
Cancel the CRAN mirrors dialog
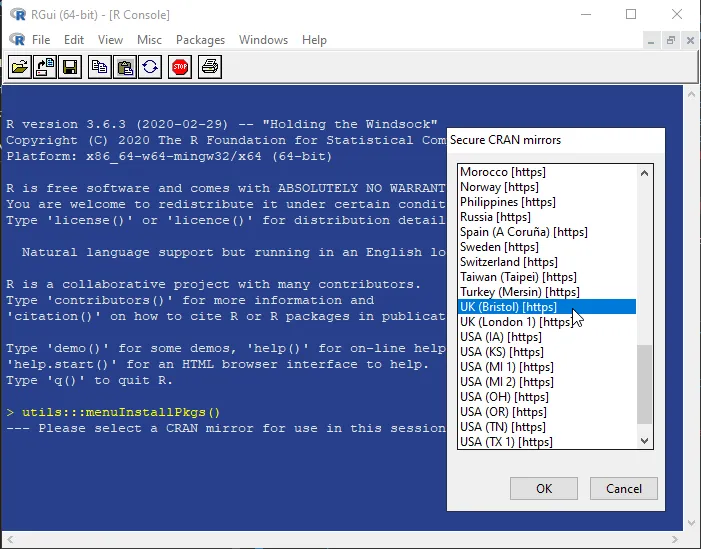(624, 488)
